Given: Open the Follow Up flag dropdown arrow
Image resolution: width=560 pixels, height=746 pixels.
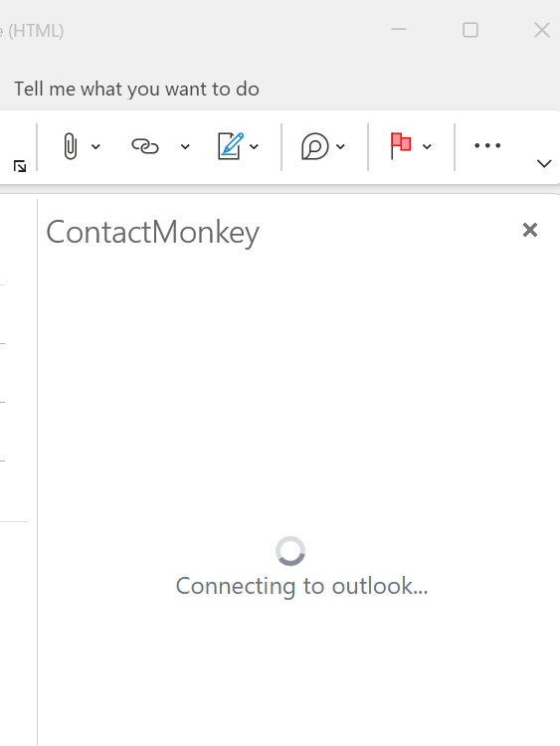Looking at the screenshot, I should [x=427, y=146].
